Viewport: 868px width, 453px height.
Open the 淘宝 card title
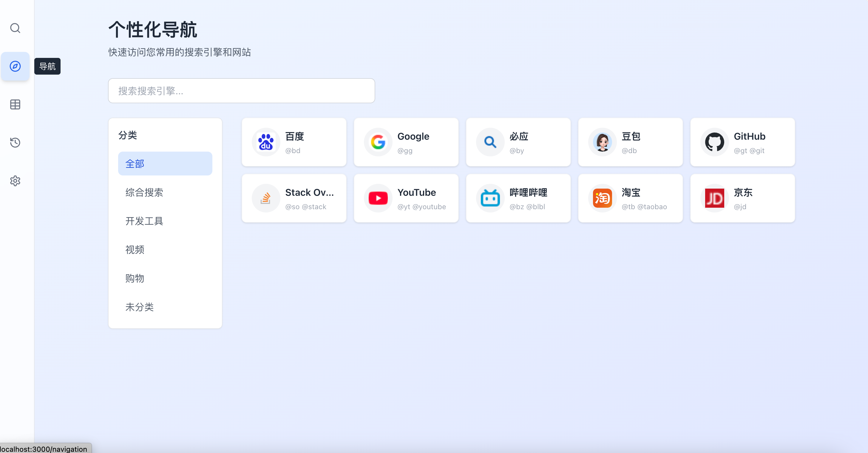(631, 192)
